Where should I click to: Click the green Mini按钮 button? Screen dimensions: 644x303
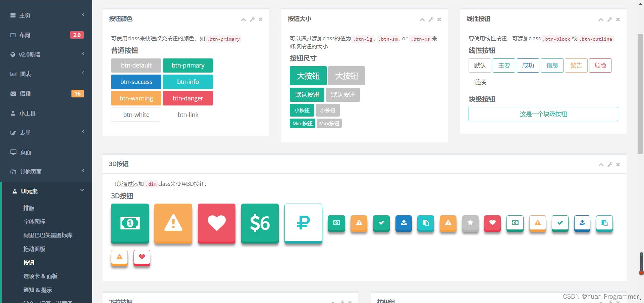point(303,124)
